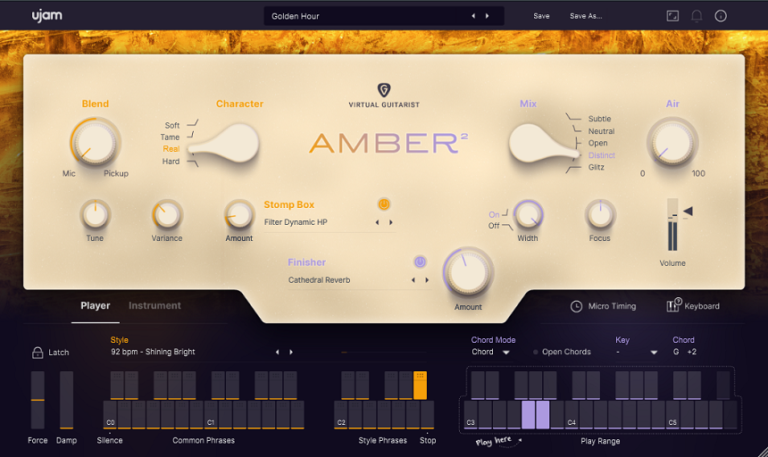Click the volume meter arrow marker
768x457 pixels.
pos(688,211)
